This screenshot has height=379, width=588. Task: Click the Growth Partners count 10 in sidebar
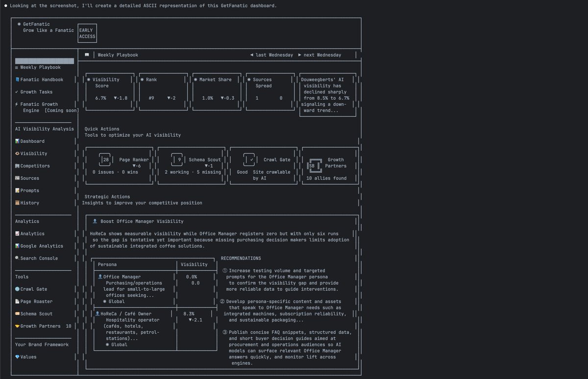click(69, 326)
